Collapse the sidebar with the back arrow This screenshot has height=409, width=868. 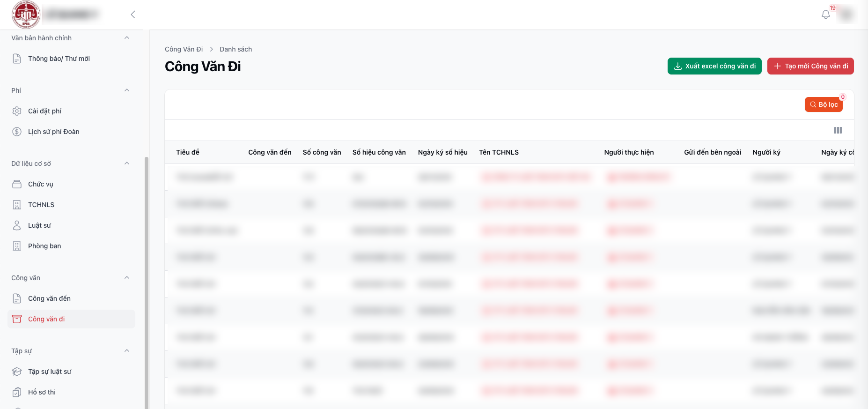coord(133,15)
